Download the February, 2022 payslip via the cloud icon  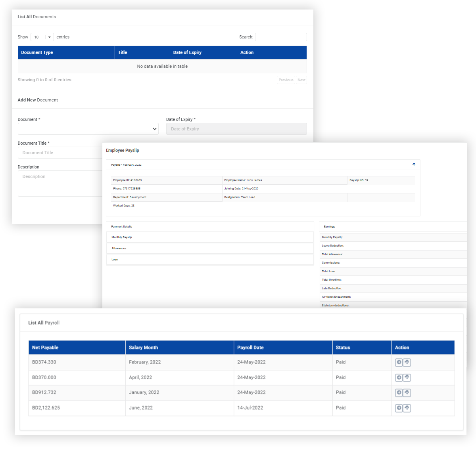(407, 362)
